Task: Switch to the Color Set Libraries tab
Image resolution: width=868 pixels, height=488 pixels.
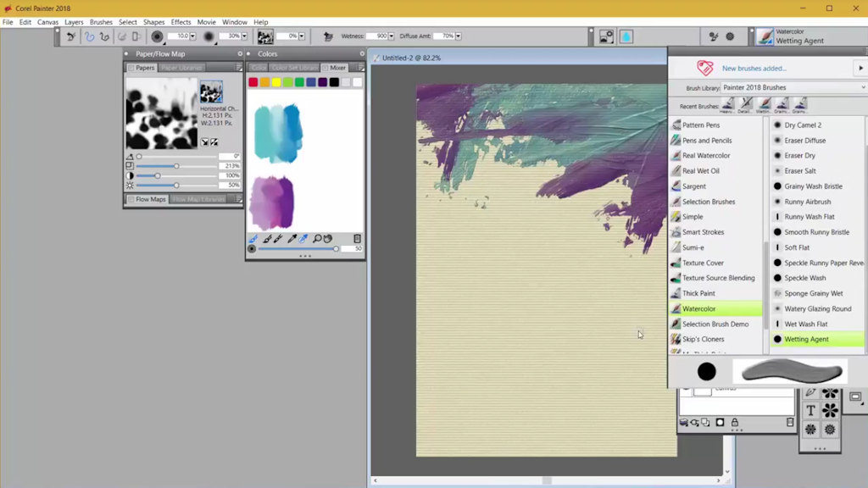Action: click(x=295, y=68)
